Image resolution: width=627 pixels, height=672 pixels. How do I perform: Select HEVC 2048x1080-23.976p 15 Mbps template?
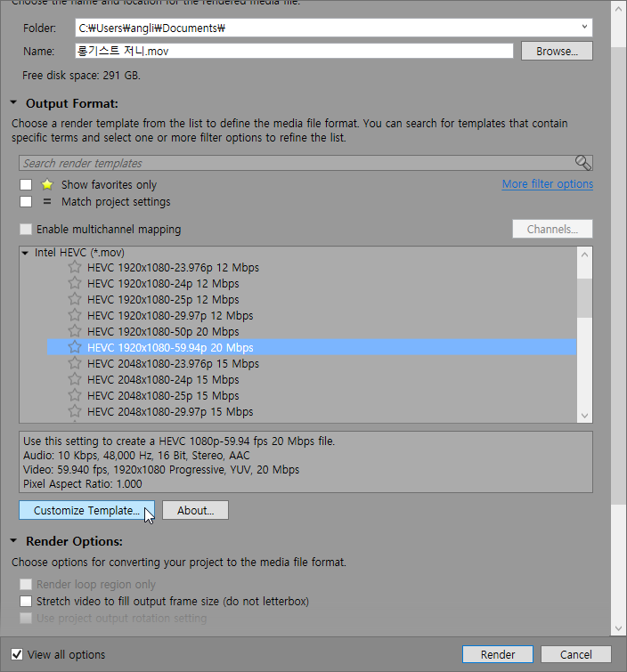[174, 363]
